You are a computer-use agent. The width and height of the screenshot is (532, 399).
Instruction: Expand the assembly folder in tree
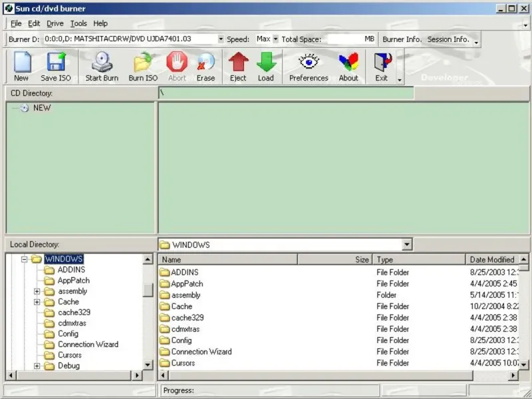click(37, 291)
